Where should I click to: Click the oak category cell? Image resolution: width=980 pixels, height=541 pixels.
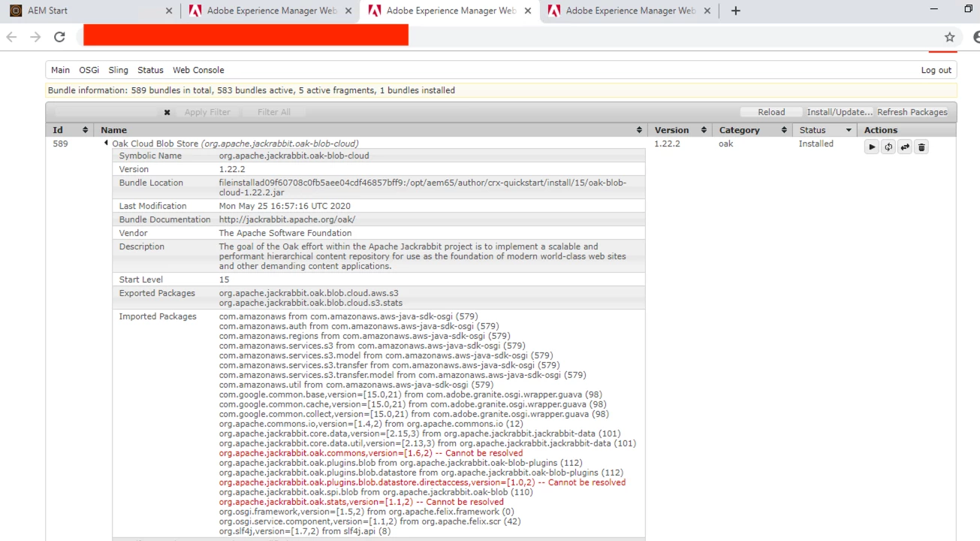coord(725,144)
